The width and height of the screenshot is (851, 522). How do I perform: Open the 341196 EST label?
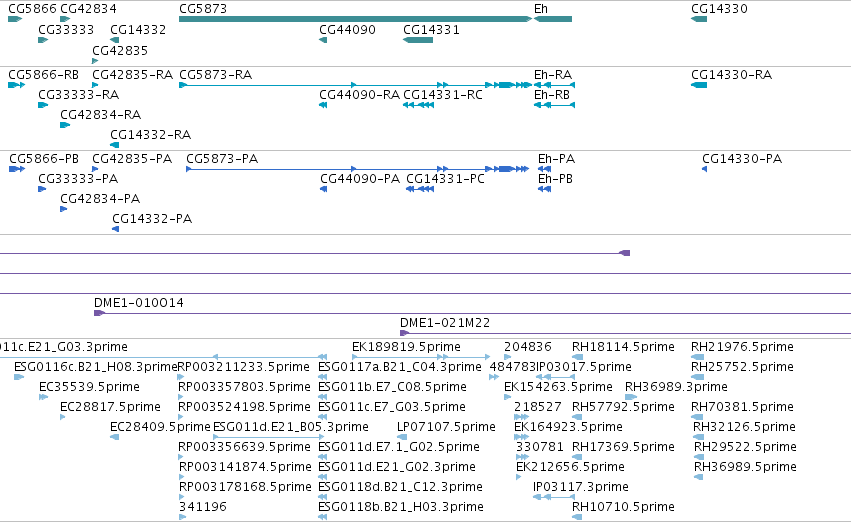click(202, 507)
